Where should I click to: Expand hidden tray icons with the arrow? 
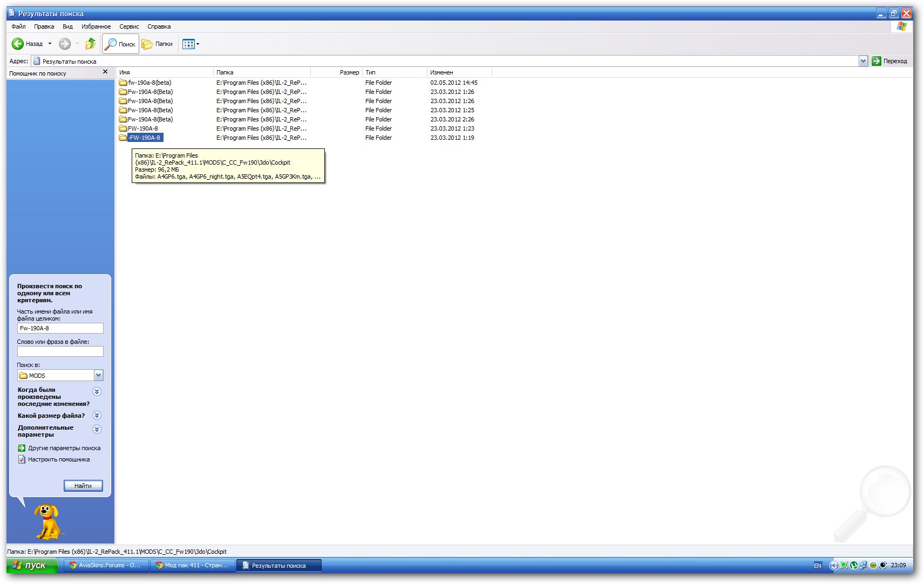tap(834, 565)
